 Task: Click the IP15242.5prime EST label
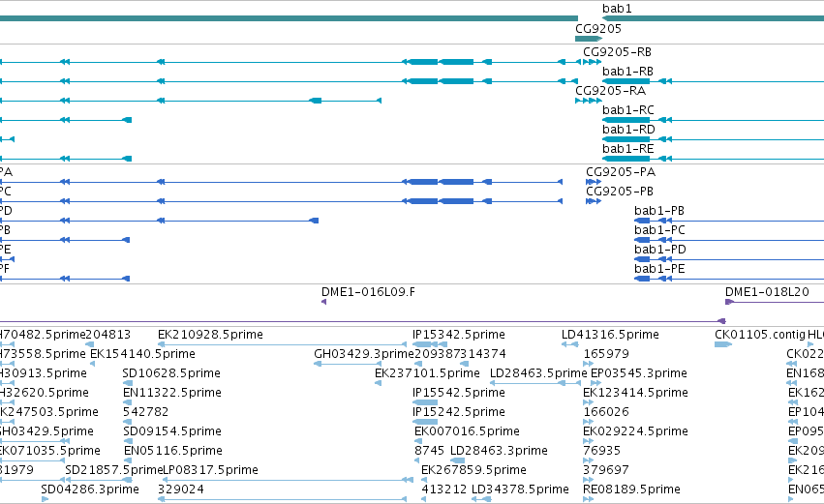[459, 413]
